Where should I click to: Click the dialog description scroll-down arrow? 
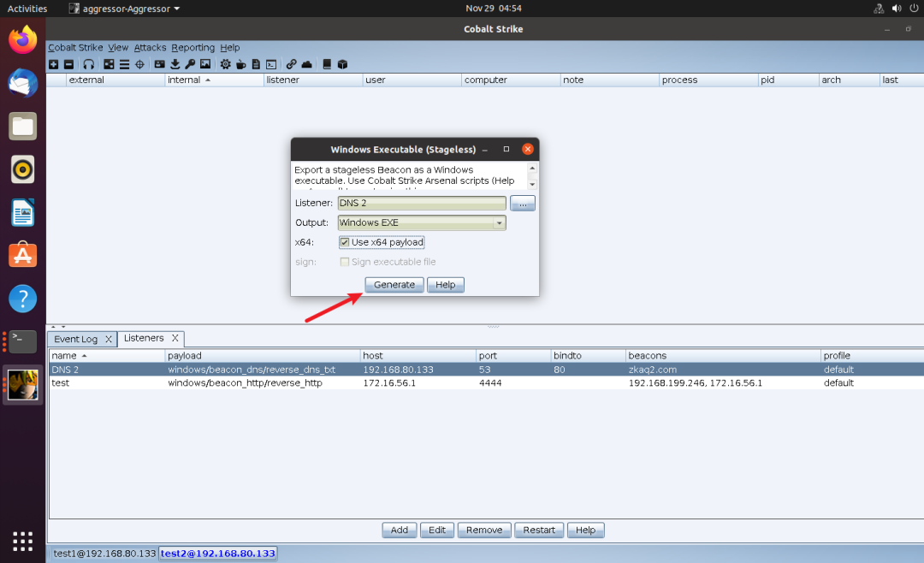pyautogui.click(x=533, y=184)
